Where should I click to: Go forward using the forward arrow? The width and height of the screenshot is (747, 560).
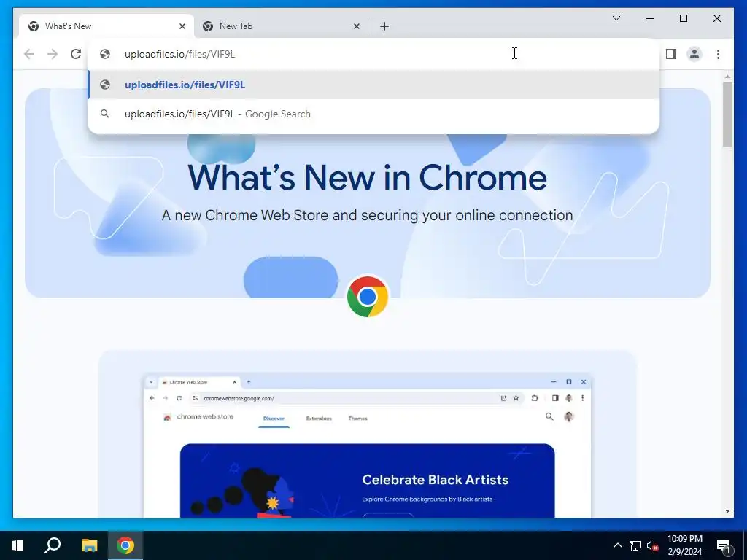click(53, 54)
